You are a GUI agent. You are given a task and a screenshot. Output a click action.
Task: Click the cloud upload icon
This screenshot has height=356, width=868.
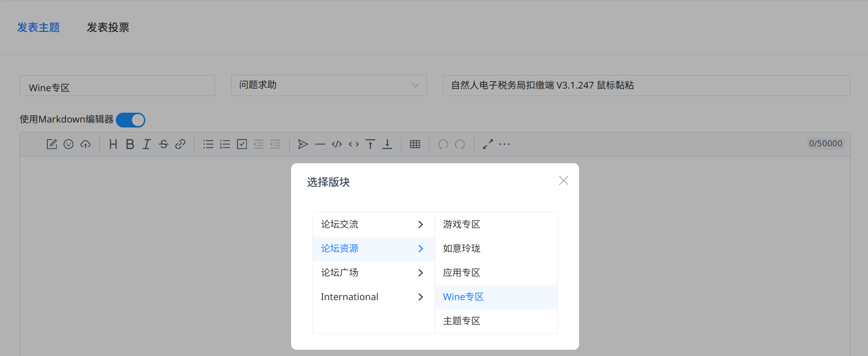click(x=85, y=144)
